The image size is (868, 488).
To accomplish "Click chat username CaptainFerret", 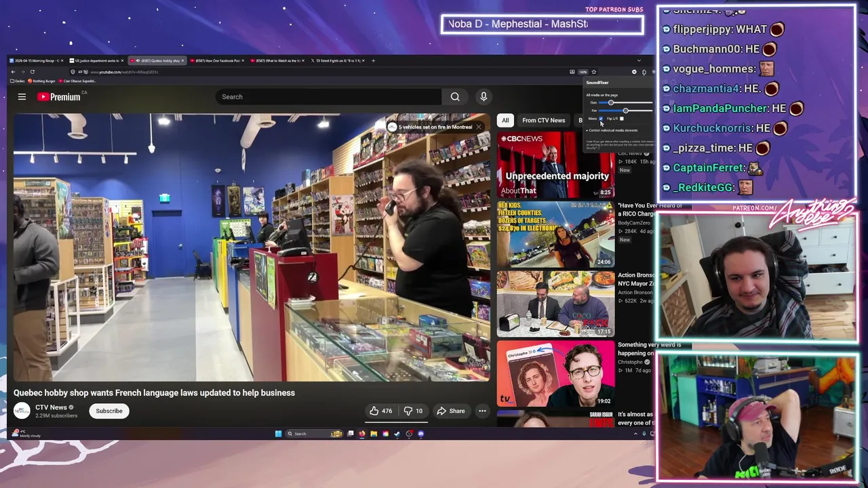I will click(x=708, y=167).
